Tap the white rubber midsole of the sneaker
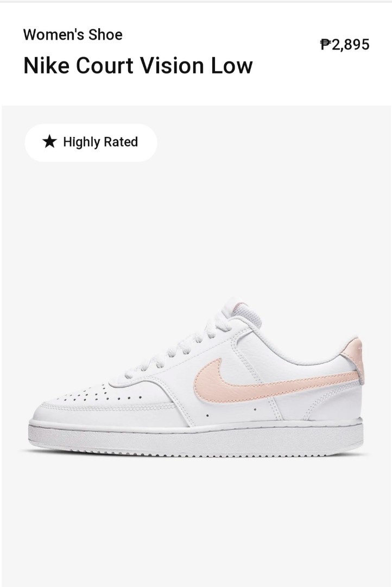 [195, 439]
